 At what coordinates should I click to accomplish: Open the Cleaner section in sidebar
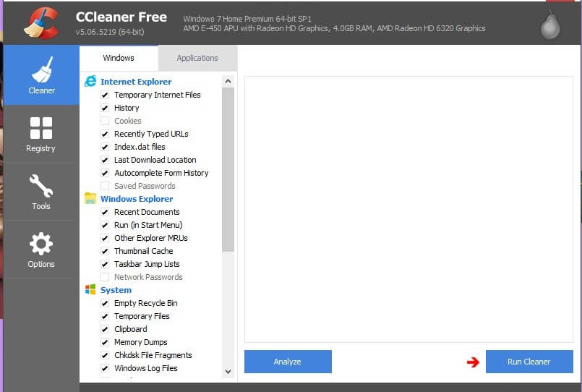(x=41, y=75)
